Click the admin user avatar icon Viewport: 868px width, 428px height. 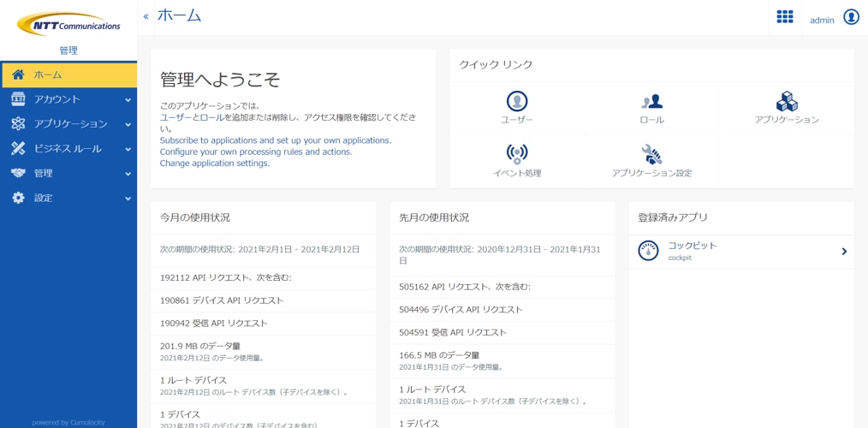[851, 17]
